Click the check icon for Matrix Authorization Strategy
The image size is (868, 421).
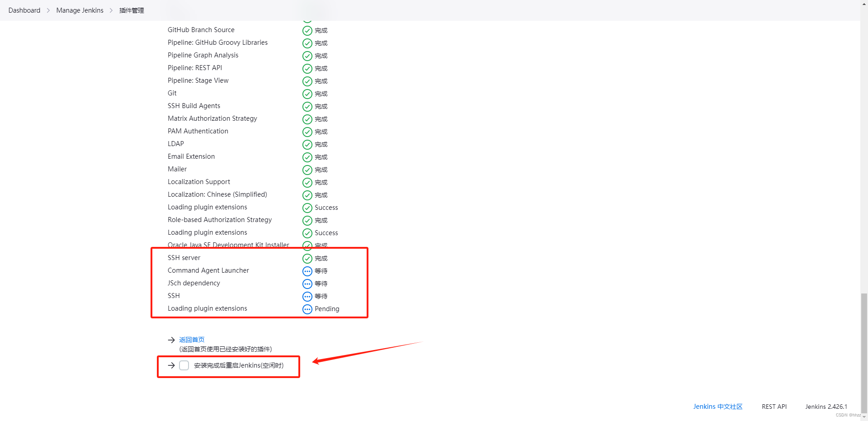click(307, 119)
